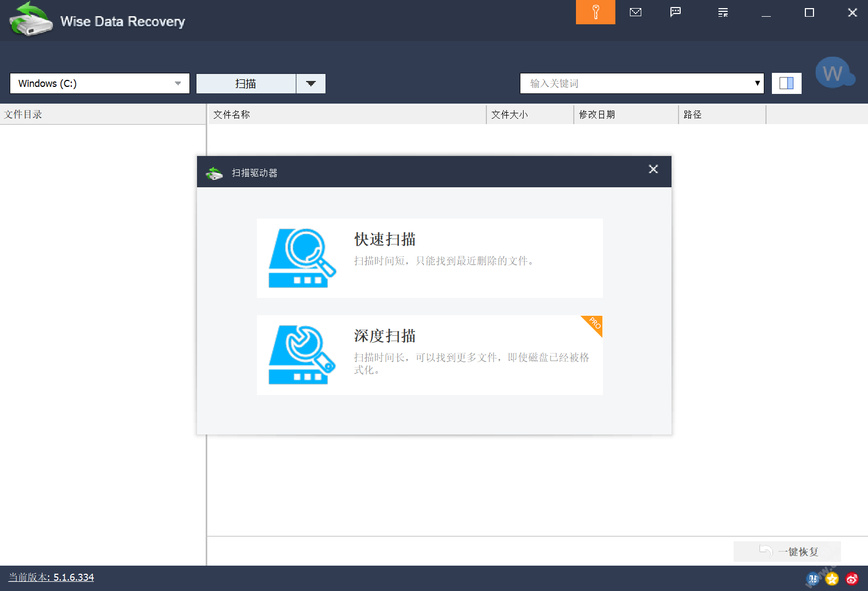Viewport: 868px width, 591px height.
Task: Choose the 快速扫描 quick scan option
Action: pyautogui.click(x=430, y=258)
